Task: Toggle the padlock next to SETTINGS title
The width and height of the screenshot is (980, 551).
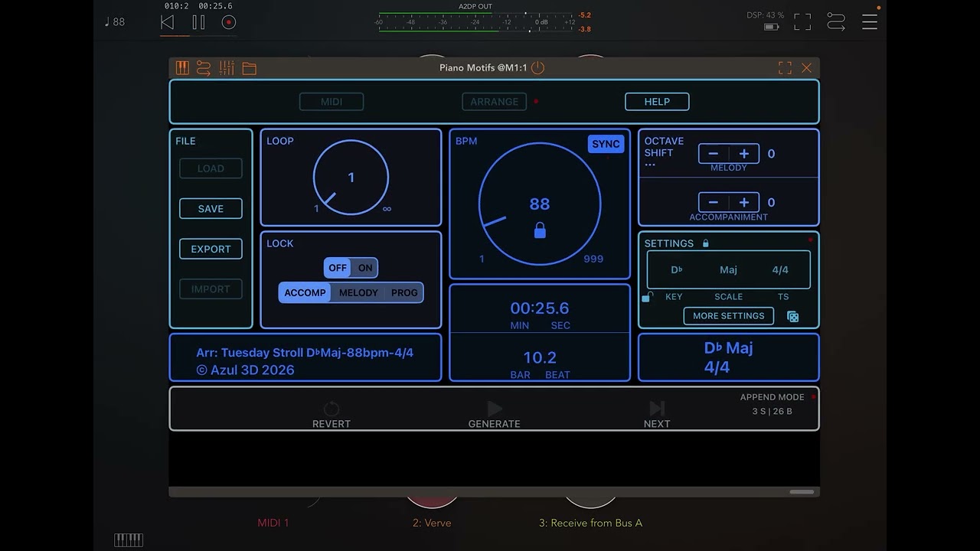Action: (x=706, y=243)
